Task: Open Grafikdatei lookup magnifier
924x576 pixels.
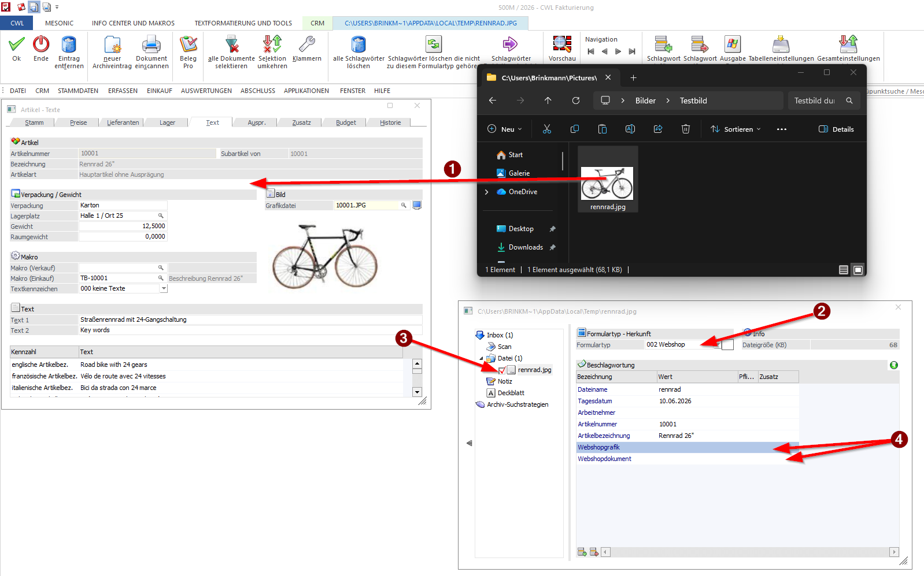Action: (404, 205)
